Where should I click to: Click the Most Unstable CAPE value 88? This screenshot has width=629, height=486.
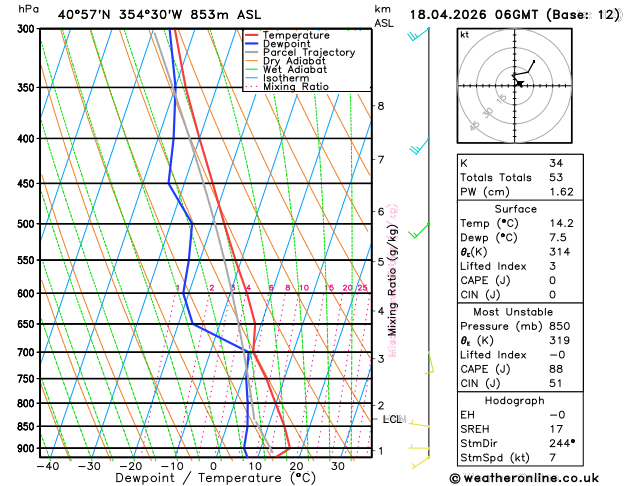[x=556, y=369]
